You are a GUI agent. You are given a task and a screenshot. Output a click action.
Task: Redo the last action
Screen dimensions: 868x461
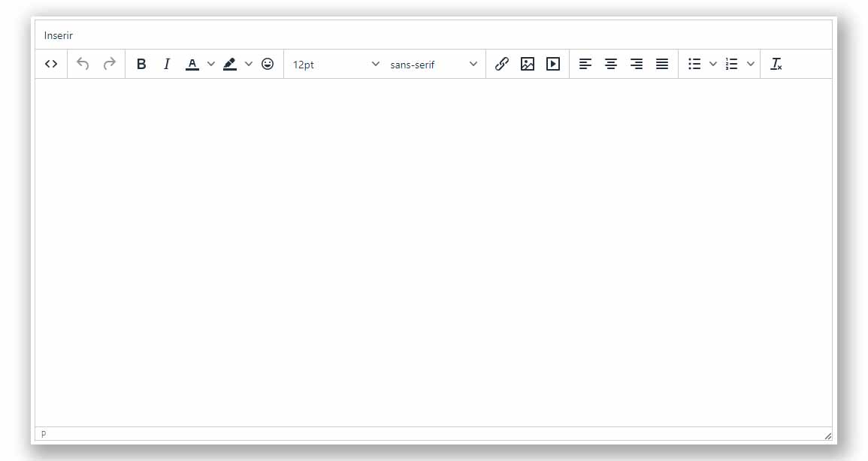[x=110, y=64]
